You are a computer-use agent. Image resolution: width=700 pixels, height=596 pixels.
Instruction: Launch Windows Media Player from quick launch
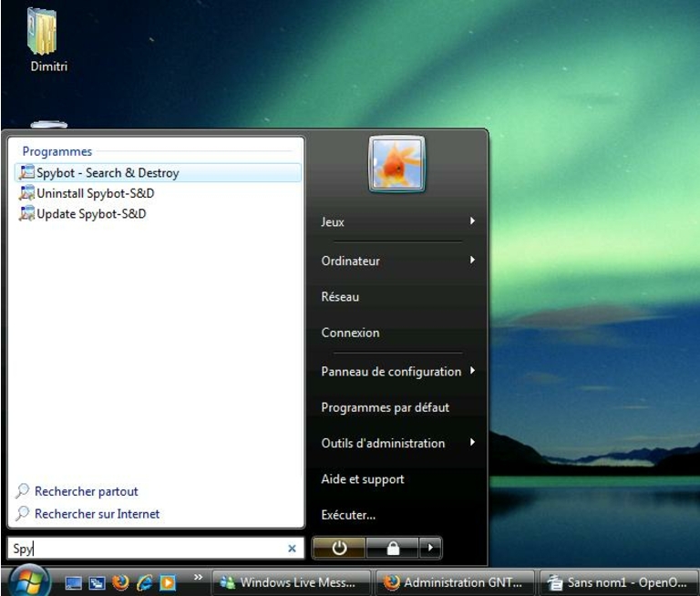[x=168, y=582]
